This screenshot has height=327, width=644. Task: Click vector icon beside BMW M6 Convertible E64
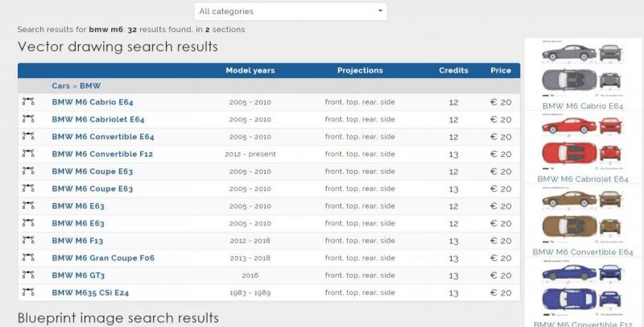click(x=28, y=136)
